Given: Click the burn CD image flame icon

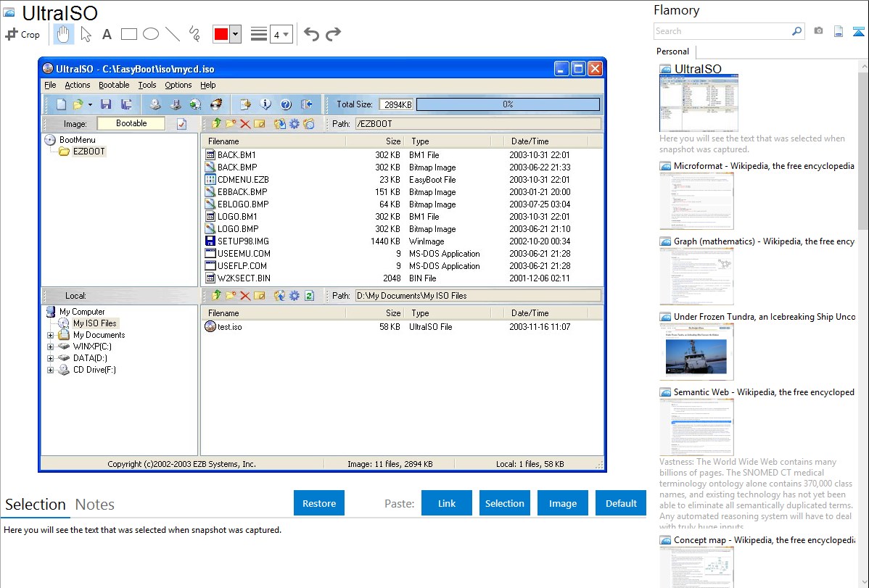Looking at the screenshot, I should (x=216, y=104).
